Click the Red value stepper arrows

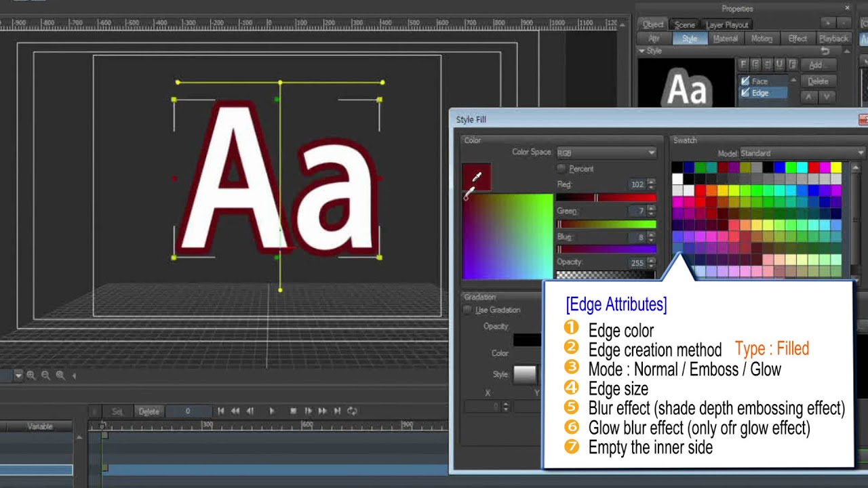click(651, 184)
